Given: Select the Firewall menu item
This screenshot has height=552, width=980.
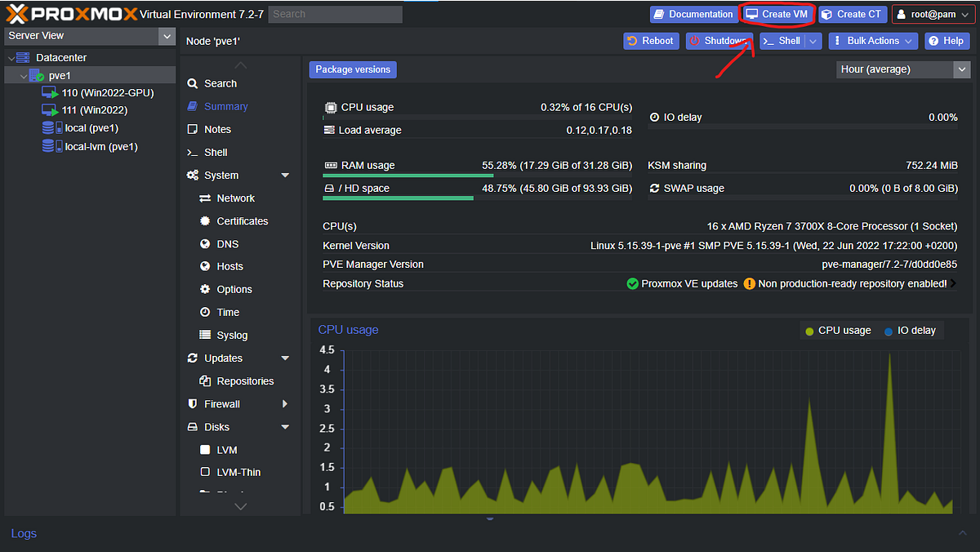Looking at the screenshot, I should pos(222,404).
